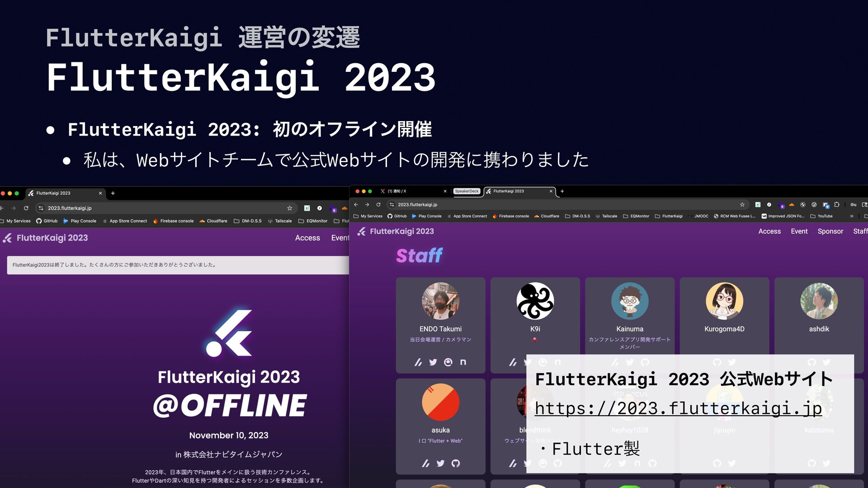The width and height of the screenshot is (868, 488).
Task: Click Kurogoma4D's avatar thumbnail
Action: pyautogui.click(x=724, y=301)
